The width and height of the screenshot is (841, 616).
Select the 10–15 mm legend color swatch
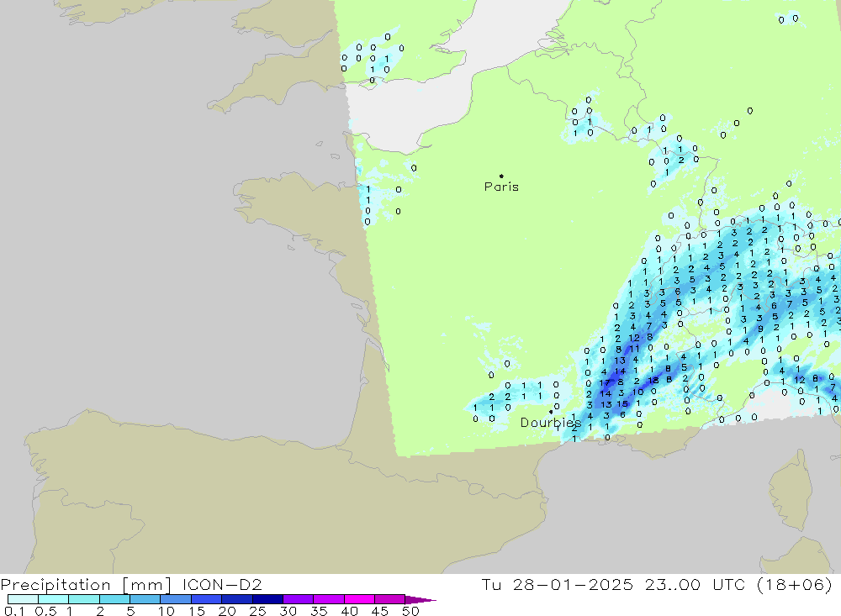(176, 599)
